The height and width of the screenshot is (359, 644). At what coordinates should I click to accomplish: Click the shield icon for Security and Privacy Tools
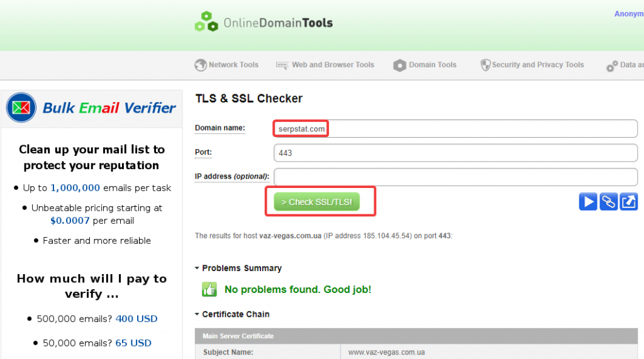pos(485,65)
